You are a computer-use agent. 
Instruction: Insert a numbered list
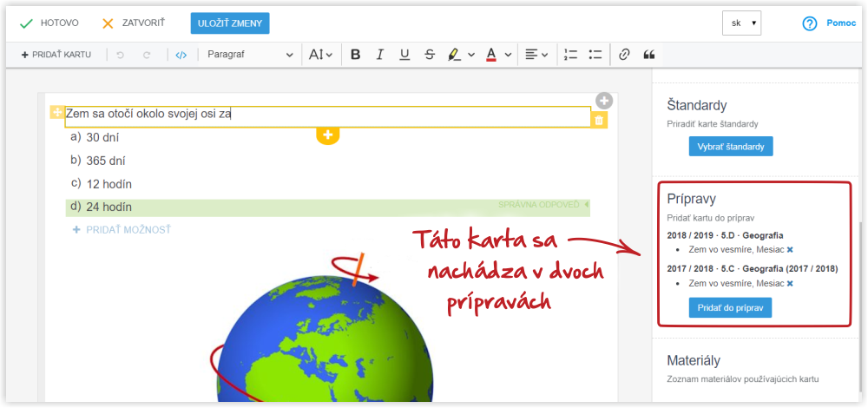coord(571,55)
